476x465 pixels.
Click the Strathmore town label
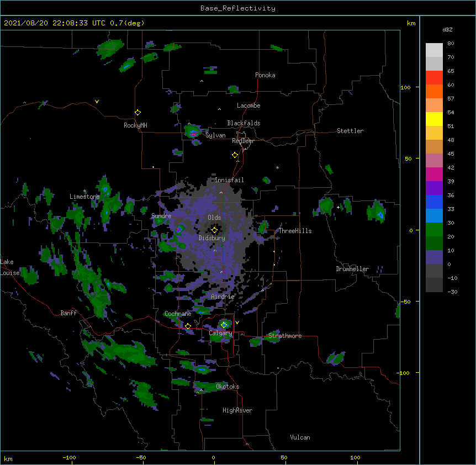pyautogui.click(x=285, y=336)
